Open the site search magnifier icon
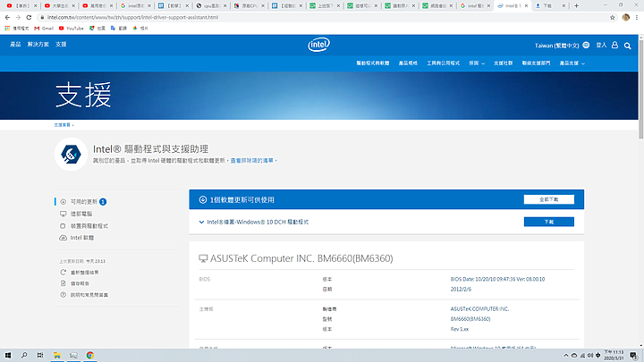 click(x=627, y=46)
